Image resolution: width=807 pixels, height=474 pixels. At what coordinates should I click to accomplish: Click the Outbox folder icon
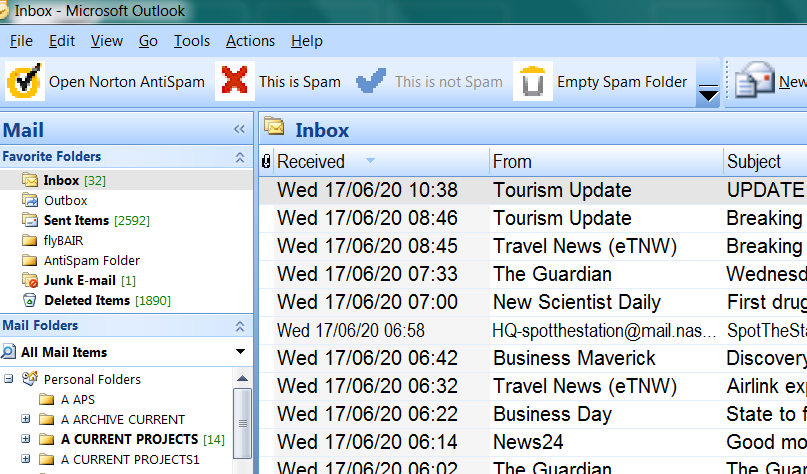[30, 200]
